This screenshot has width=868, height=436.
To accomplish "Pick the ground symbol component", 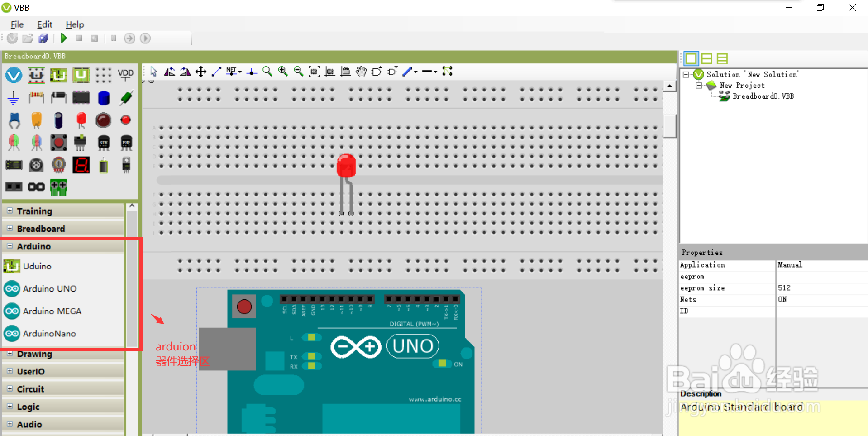I will click(x=14, y=97).
